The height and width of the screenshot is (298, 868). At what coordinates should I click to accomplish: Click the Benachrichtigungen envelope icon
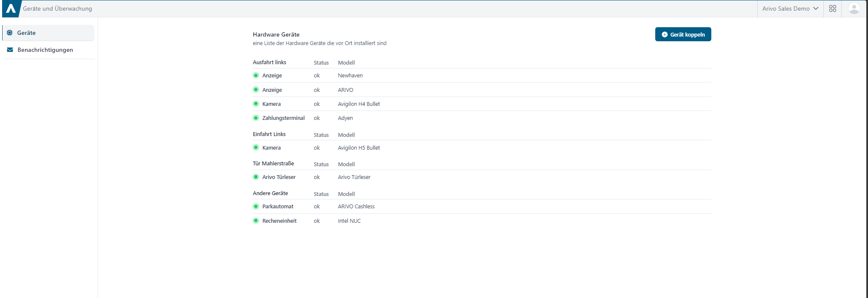point(10,50)
